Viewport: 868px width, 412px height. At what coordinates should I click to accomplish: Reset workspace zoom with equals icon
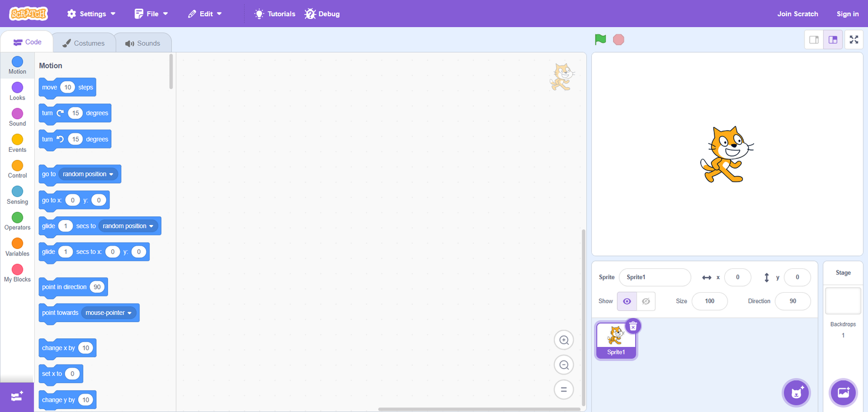pos(564,389)
